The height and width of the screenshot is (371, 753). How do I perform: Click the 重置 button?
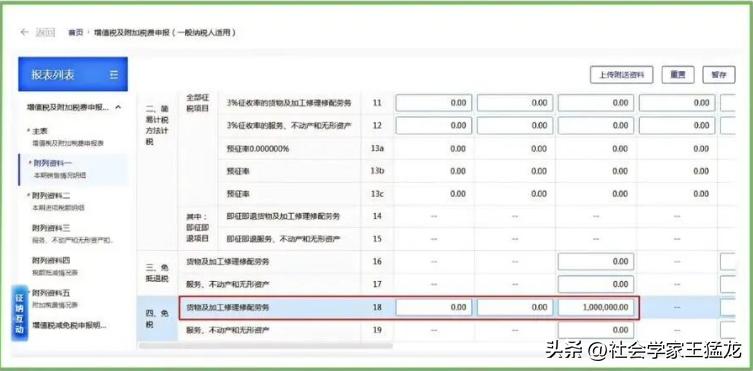(x=678, y=75)
